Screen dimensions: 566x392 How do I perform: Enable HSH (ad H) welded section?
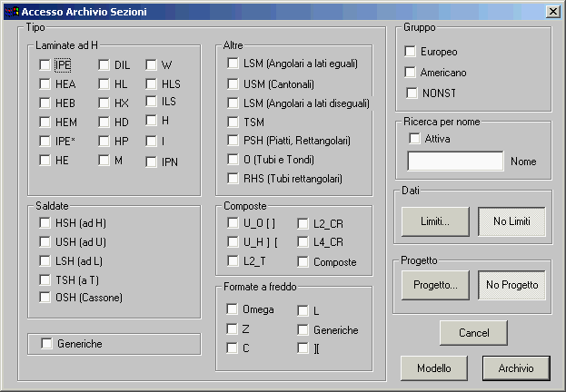coord(45,224)
